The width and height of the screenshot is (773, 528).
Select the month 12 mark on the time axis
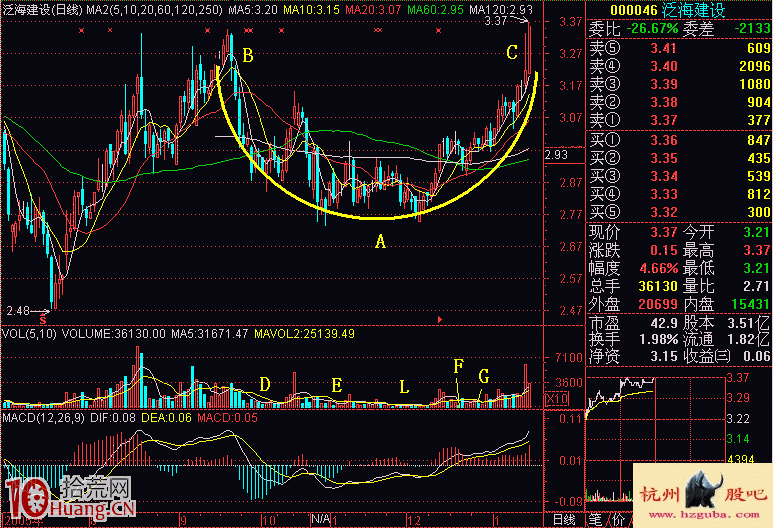click(x=414, y=520)
